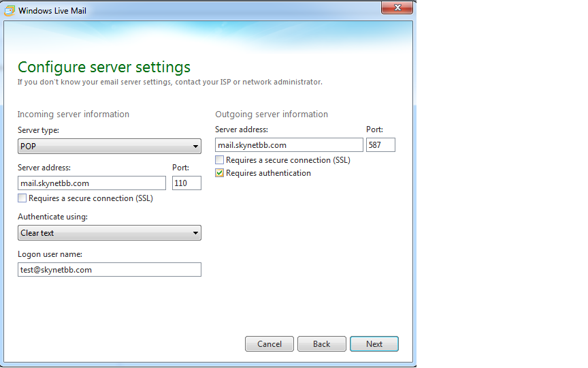This screenshot has height=368, width=588.
Task: Close the Windows Live Mail dialog
Action: 396,9
